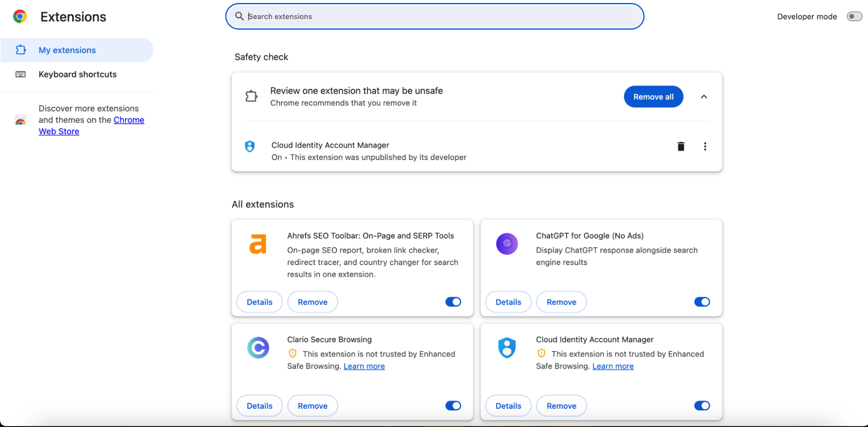Open Details for Clario Secure Browsing
868x427 pixels.
click(259, 405)
